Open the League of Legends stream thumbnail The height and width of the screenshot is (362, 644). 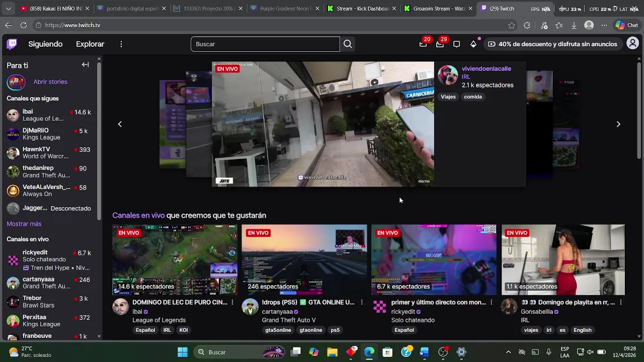point(175,260)
